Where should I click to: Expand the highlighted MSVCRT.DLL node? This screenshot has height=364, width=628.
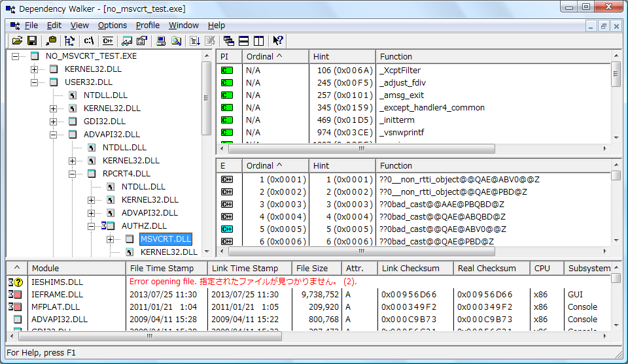110,239
